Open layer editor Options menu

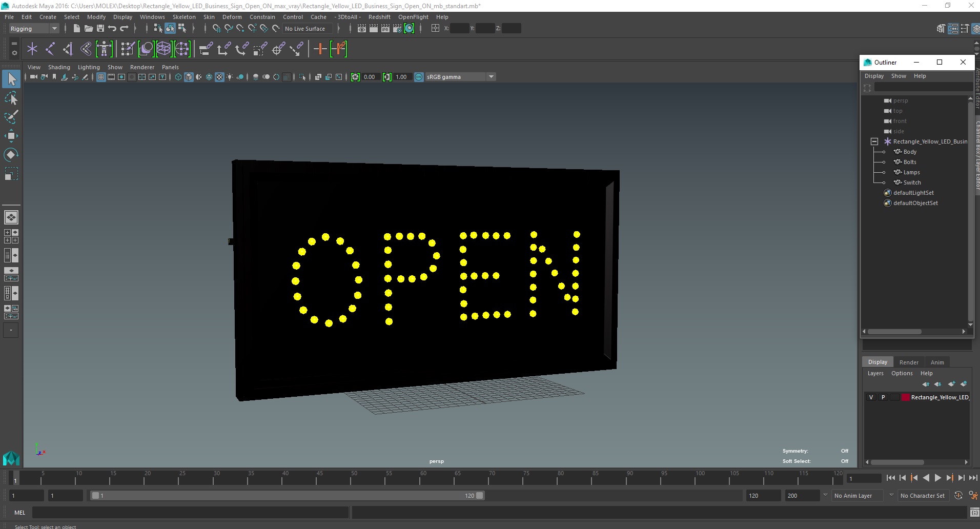(902, 373)
